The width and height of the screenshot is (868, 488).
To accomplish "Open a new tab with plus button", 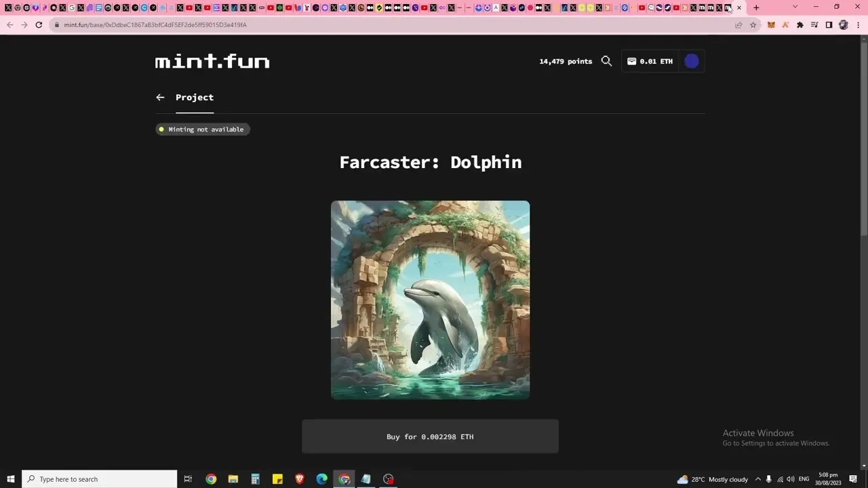I will [756, 7].
